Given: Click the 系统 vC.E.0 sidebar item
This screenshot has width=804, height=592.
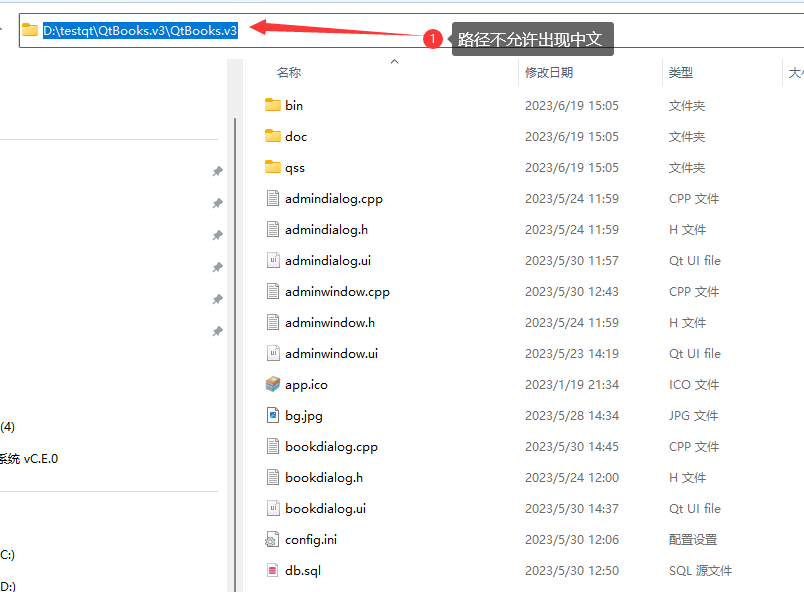Looking at the screenshot, I should click(x=29, y=459).
